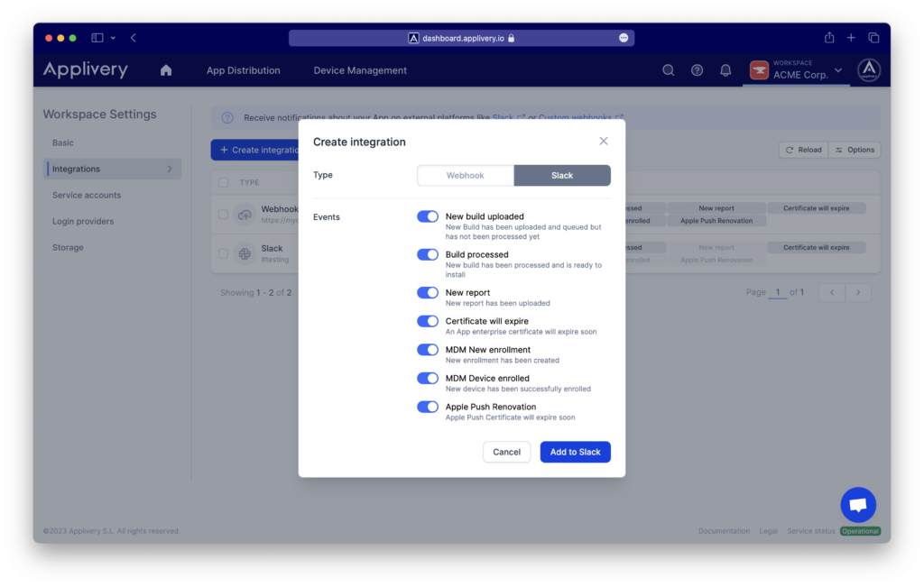Image resolution: width=924 pixels, height=587 pixels.
Task: Toggle Certificate will expire event
Action: pyautogui.click(x=428, y=321)
